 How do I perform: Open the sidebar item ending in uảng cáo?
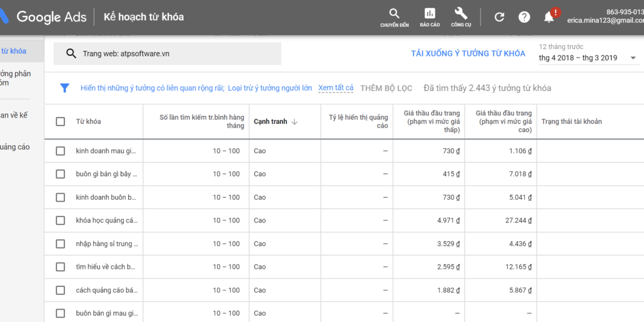coord(15,147)
